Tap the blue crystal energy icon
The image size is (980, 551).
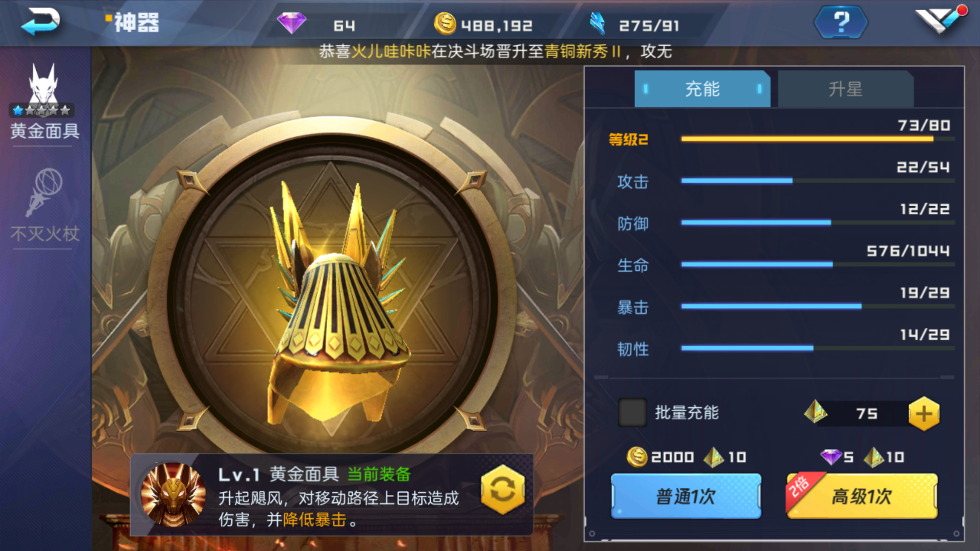(597, 23)
